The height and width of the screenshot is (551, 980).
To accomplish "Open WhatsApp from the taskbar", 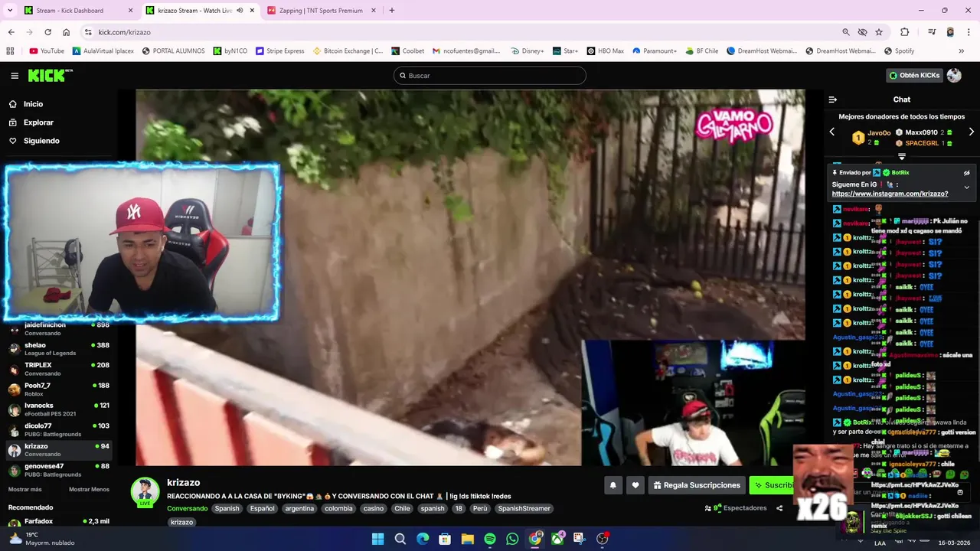I will coord(512,539).
